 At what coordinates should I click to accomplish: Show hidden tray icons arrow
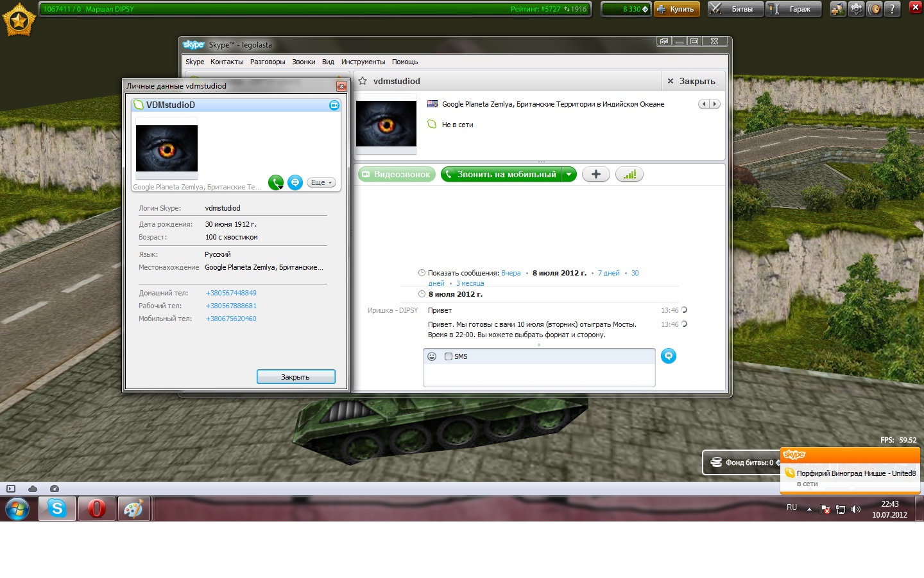pyautogui.click(x=809, y=509)
